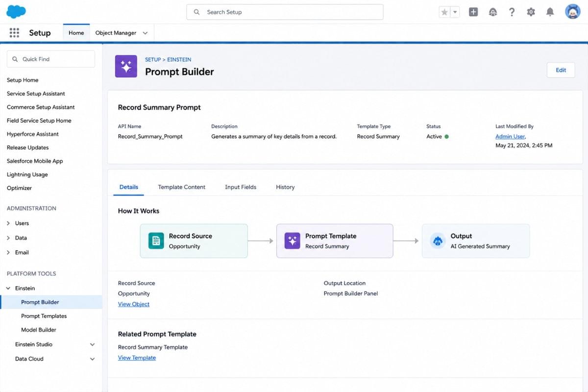Open Hyperforce Assistant
Viewport: 588px width, 392px height.
point(33,134)
